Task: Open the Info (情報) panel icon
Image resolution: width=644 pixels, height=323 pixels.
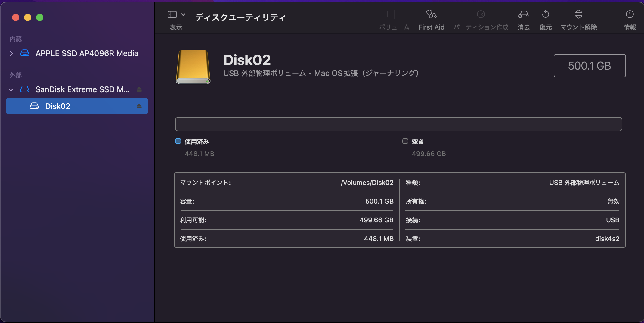Action: [x=630, y=14]
